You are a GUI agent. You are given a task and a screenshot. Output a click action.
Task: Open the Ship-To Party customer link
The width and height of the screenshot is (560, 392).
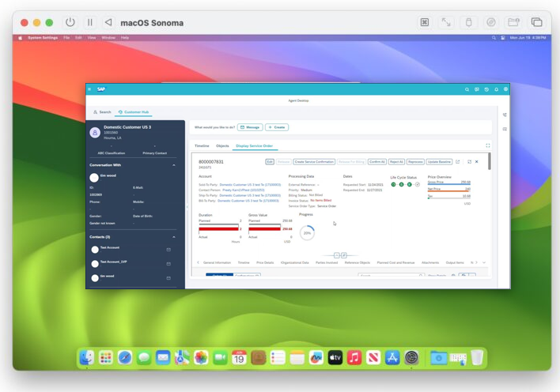pyautogui.click(x=250, y=196)
